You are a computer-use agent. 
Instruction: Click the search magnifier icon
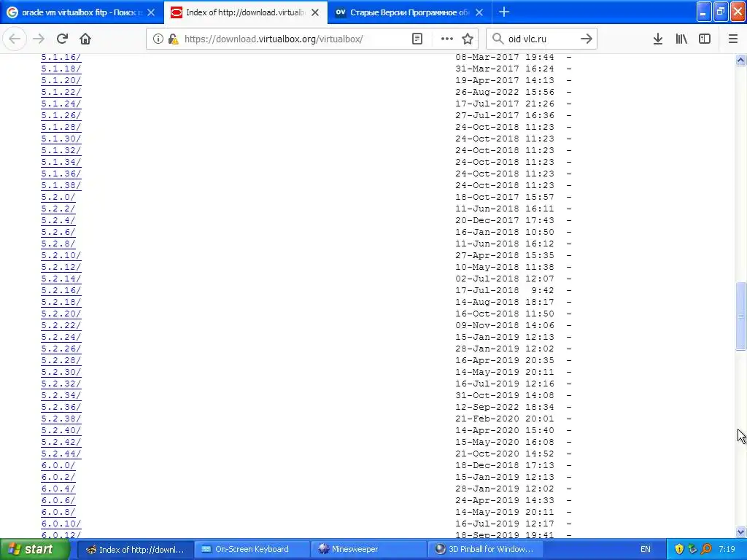[x=498, y=39]
